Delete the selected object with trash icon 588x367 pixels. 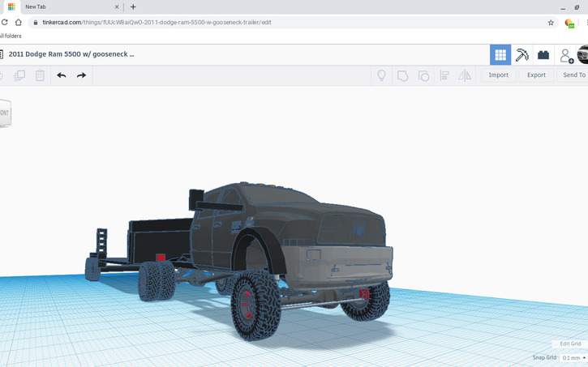pos(40,75)
